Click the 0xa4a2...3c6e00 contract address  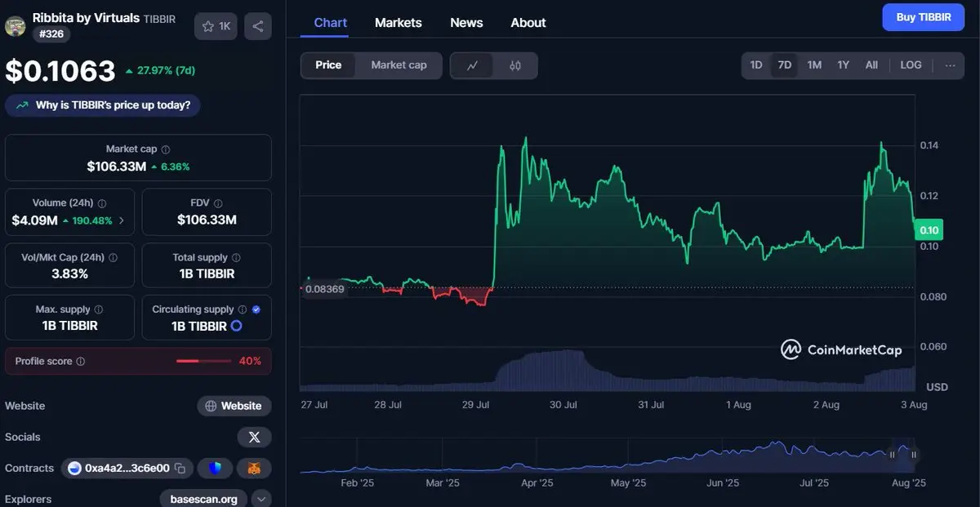click(x=127, y=468)
